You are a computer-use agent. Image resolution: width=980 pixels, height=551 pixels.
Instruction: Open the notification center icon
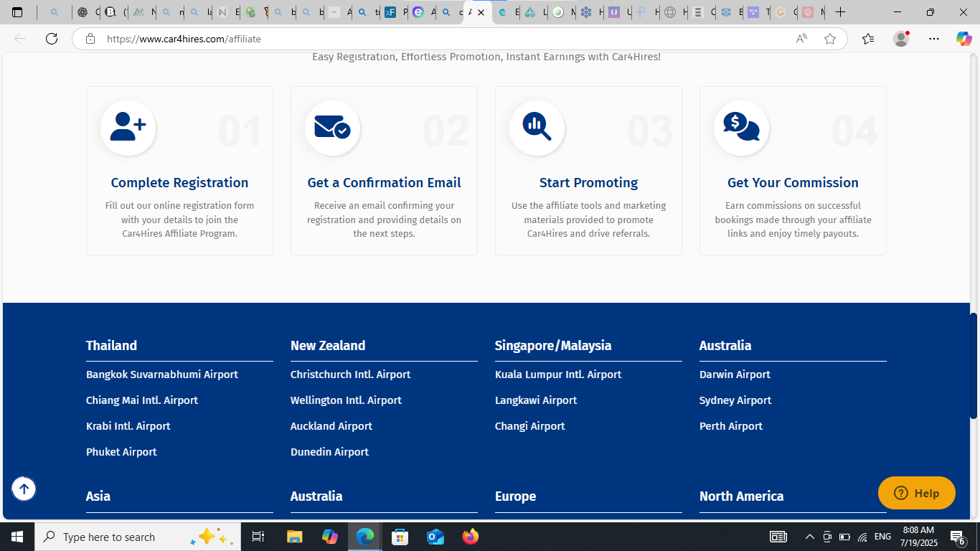(x=957, y=537)
